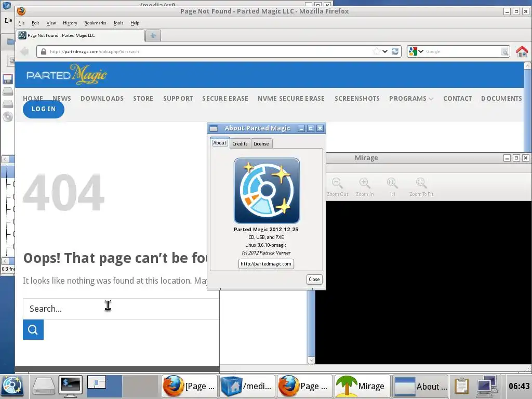This screenshot has height=399, width=532.
Task: Switch to the Mirage taskbar entry
Action: (362, 386)
